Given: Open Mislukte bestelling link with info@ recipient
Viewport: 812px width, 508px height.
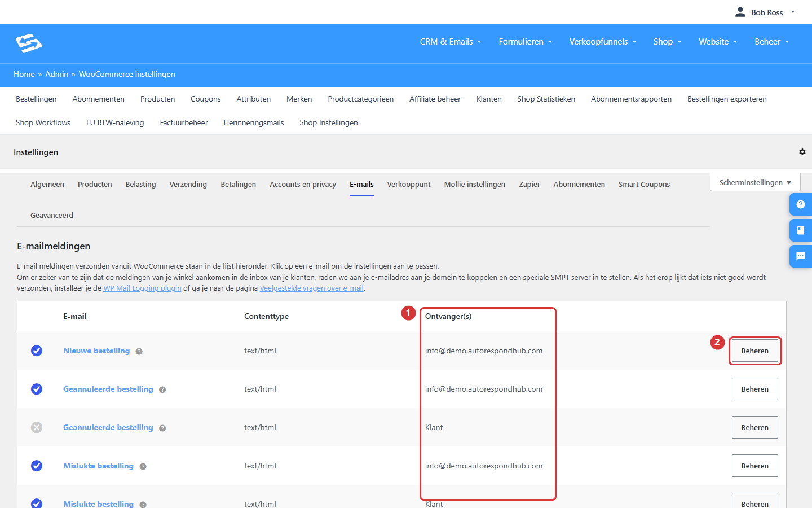Looking at the screenshot, I should (x=98, y=466).
